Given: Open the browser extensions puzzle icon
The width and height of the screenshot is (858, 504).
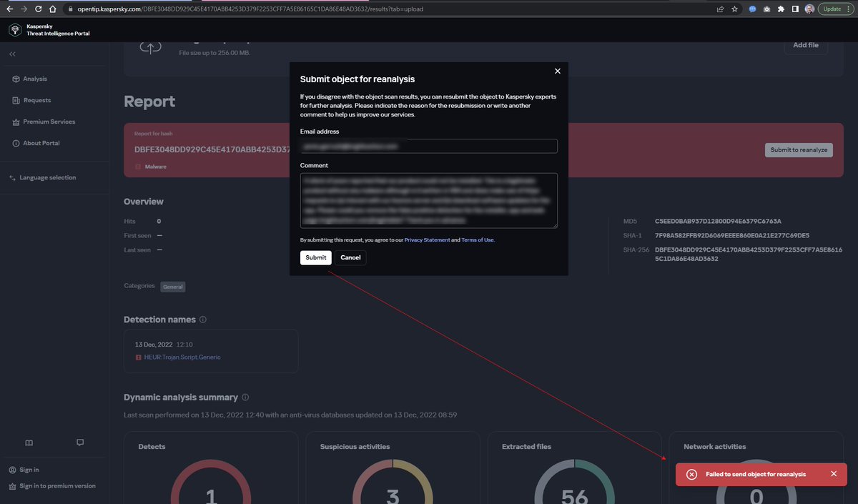Looking at the screenshot, I should click(781, 9).
